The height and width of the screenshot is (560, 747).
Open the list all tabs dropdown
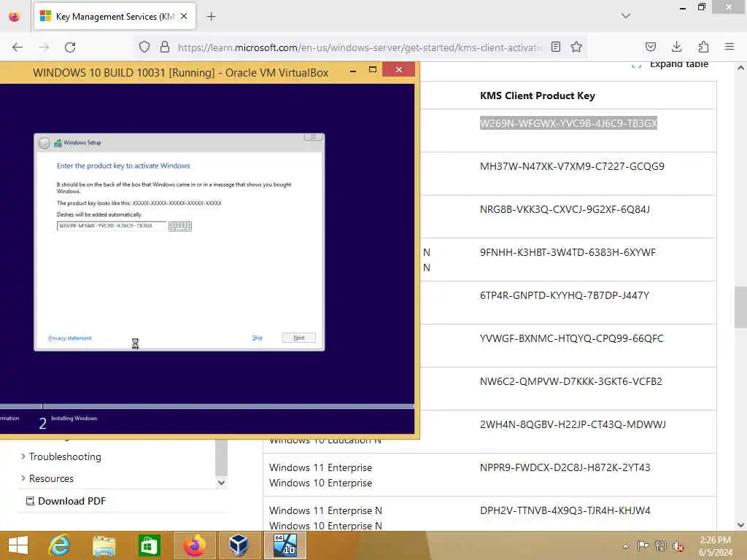(626, 16)
